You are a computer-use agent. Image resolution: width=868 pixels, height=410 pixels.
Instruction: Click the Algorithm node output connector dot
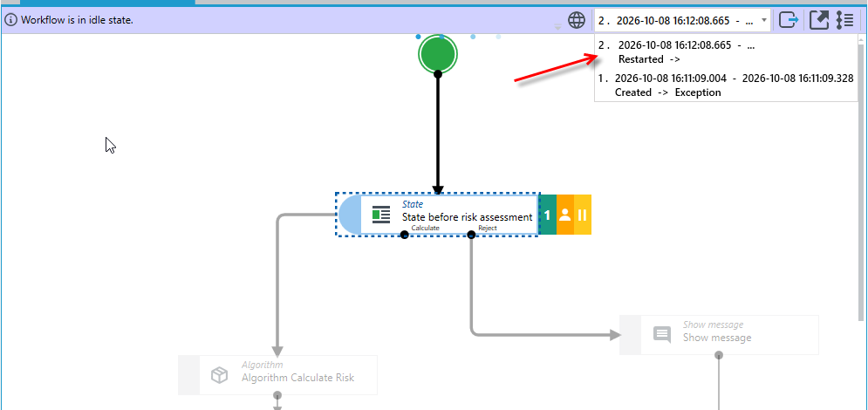point(277,395)
